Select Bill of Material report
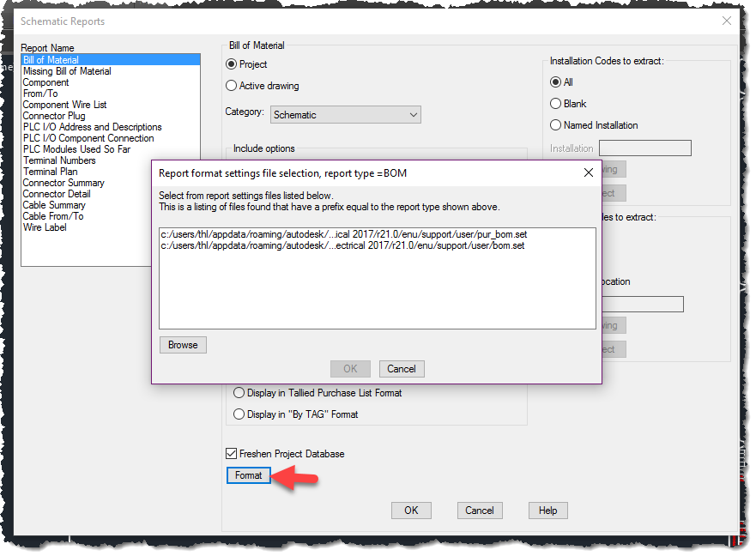 click(x=111, y=60)
